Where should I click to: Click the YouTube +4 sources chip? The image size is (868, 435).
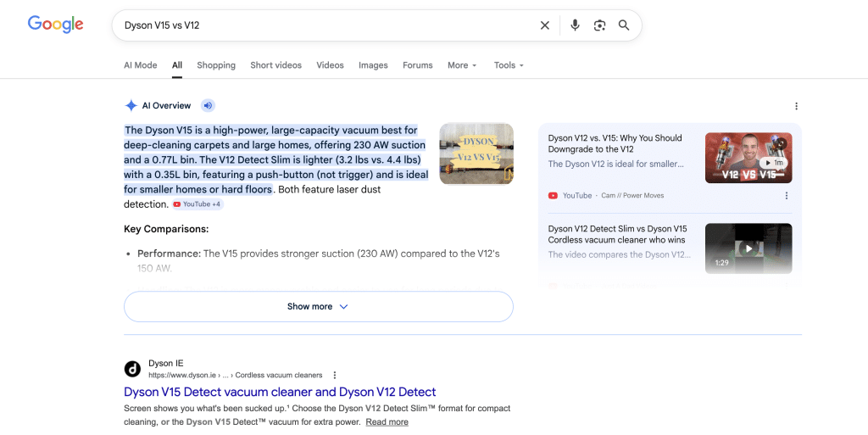coord(198,204)
